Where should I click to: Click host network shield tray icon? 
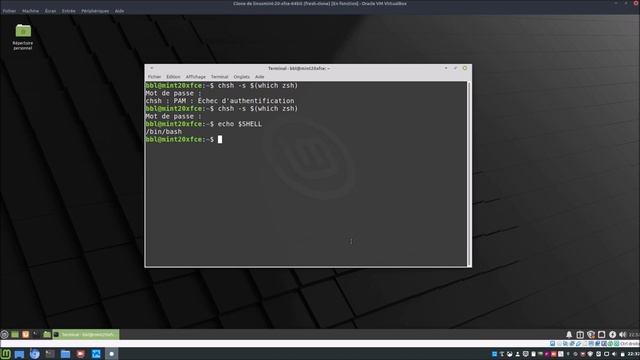tap(590, 354)
